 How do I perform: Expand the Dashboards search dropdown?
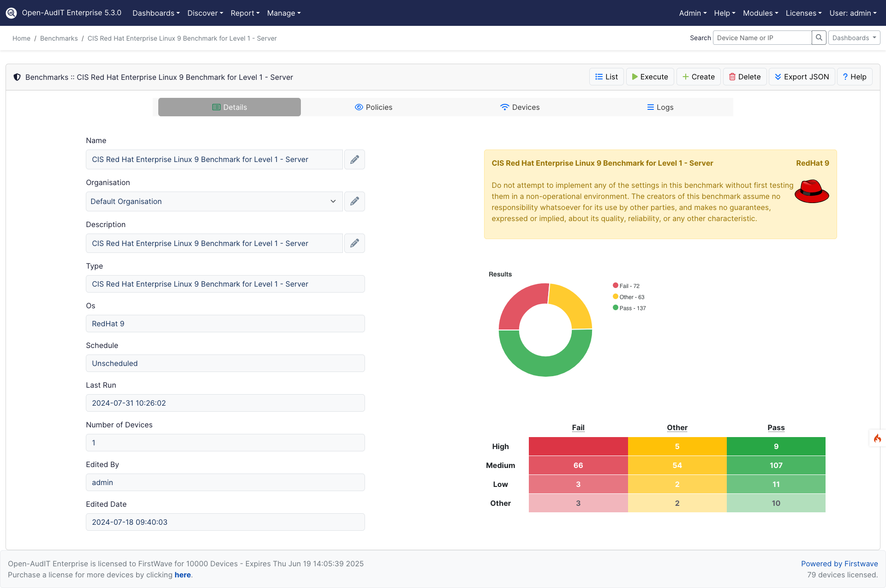(x=854, y=37)
